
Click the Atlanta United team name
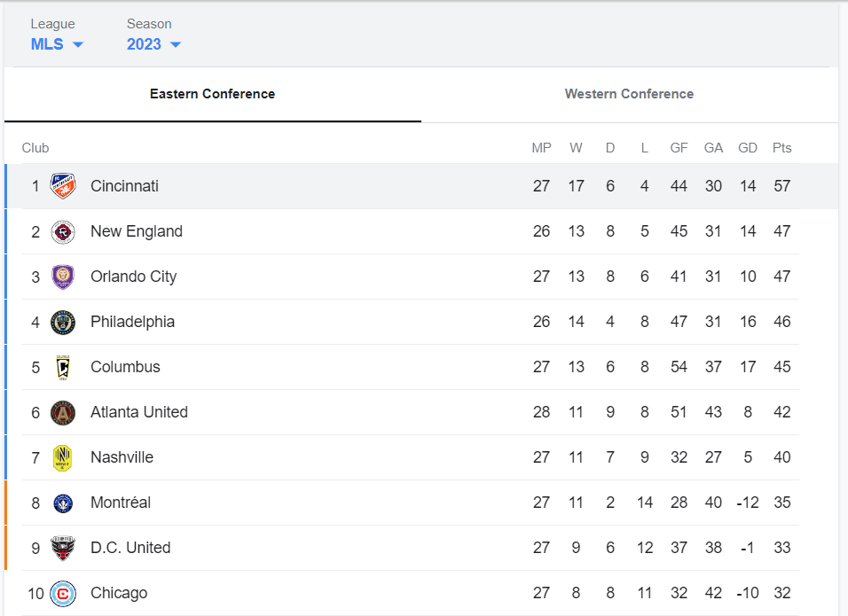(139, 412)
